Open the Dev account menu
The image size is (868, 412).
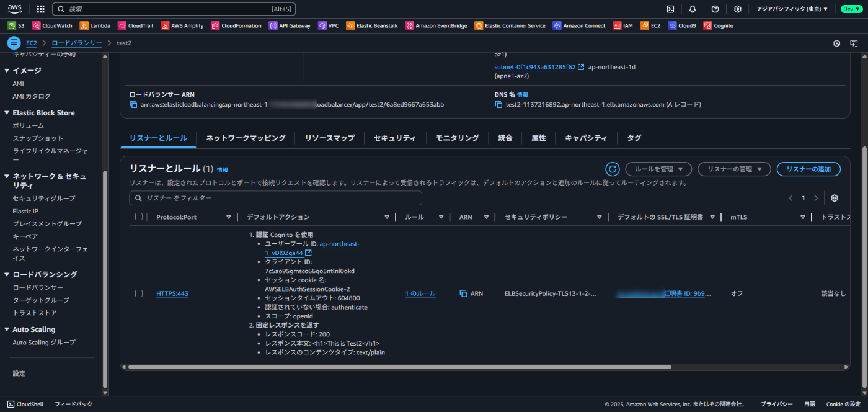[x=851, y=9]
